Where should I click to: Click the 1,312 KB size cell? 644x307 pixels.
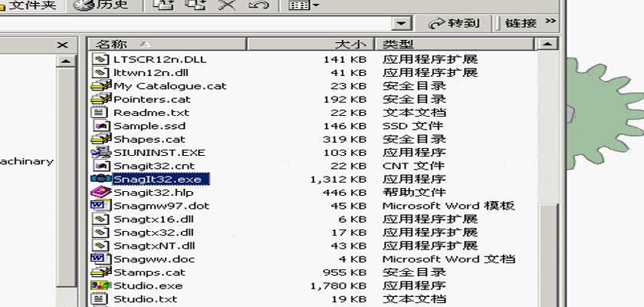click(339, 179)
